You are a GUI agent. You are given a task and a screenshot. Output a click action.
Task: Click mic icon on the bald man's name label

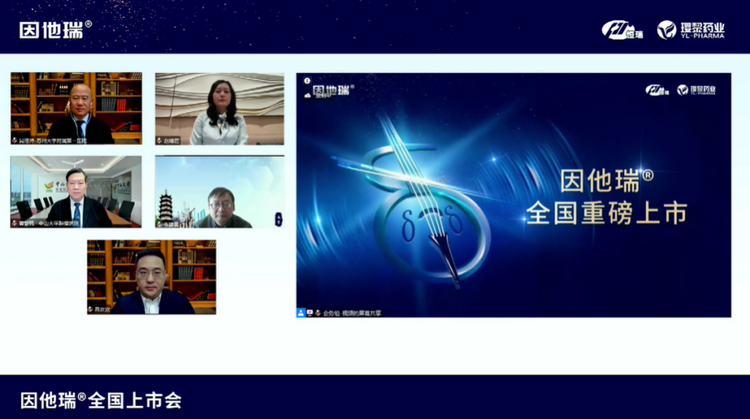(15, 141)
